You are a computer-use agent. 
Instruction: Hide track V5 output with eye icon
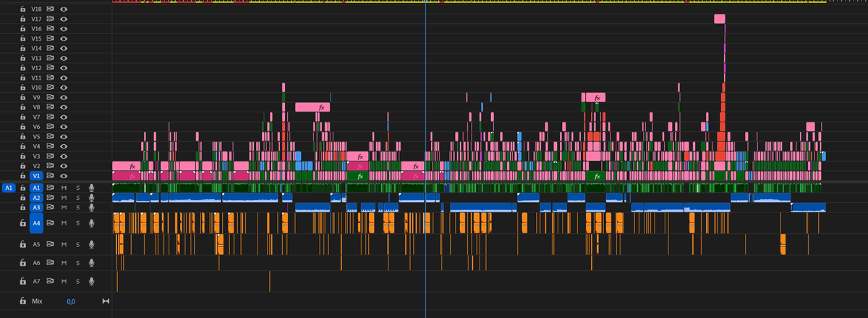[x=64, y=136]
